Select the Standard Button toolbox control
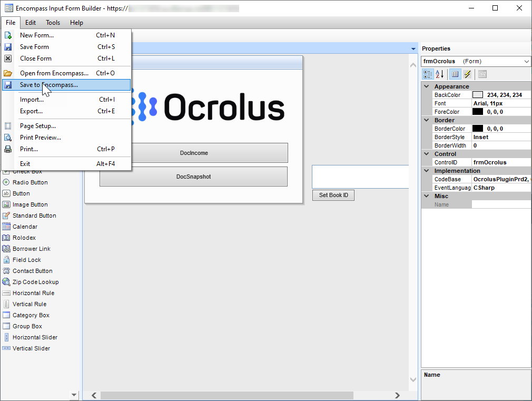 (29, 216)
